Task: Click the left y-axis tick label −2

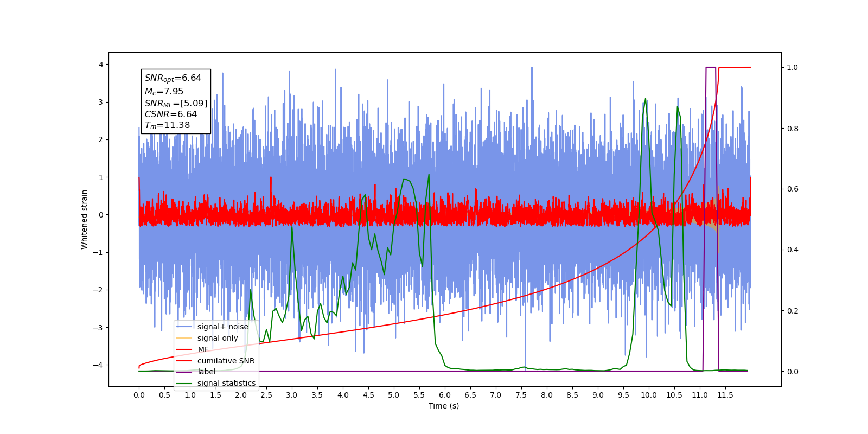Action: (x=99, y=290)
